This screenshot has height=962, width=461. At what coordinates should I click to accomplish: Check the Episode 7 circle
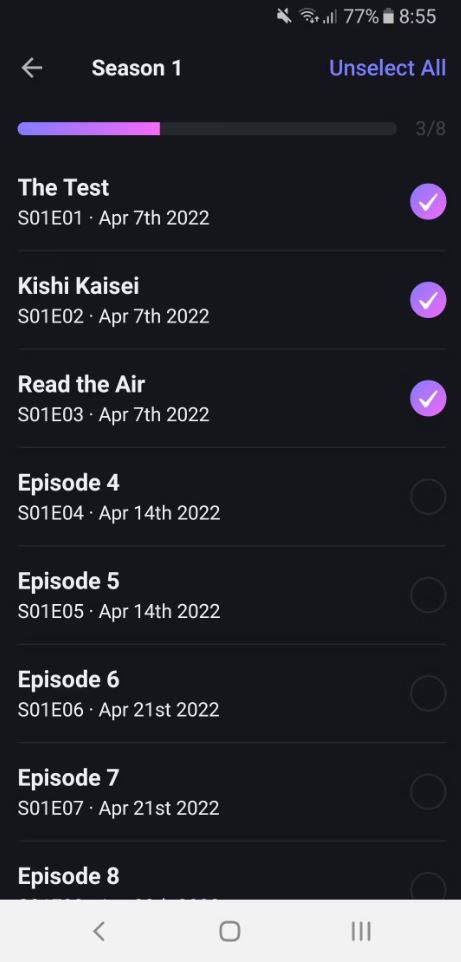pos(428,791)
